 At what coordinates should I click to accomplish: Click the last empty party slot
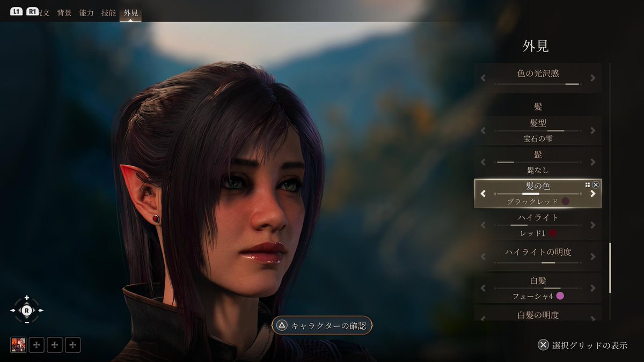[x=73, y=345]
